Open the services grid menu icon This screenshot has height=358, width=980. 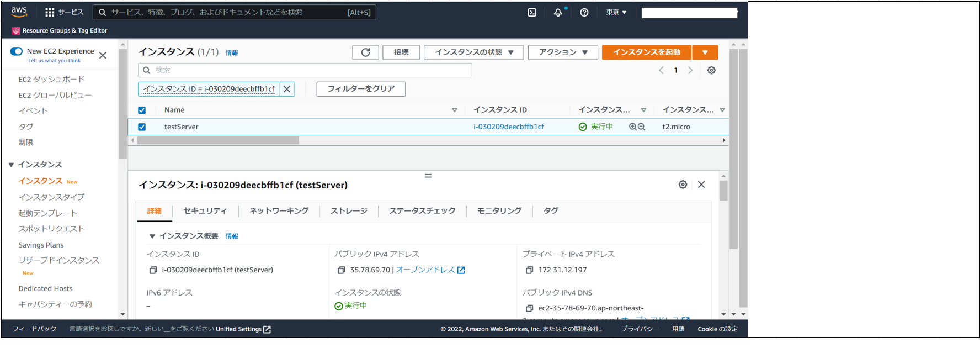click(50, 12)
